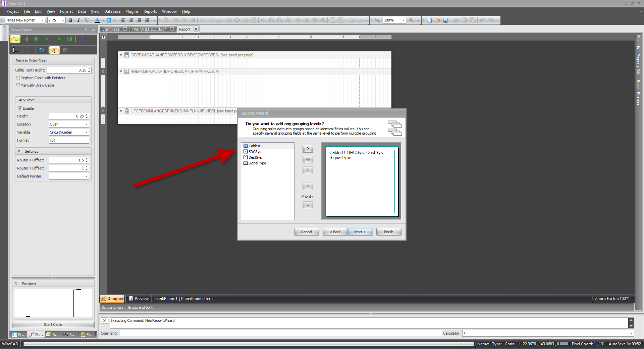Open the Plugins menu
The image size is (644, 349).
coord(132,11)
